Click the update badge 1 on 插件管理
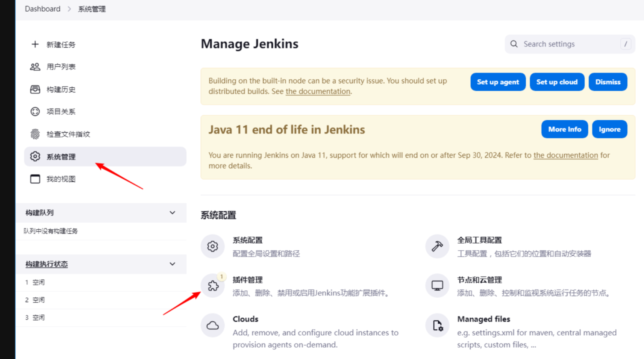The image size is (644, 359). coord(221,277)
